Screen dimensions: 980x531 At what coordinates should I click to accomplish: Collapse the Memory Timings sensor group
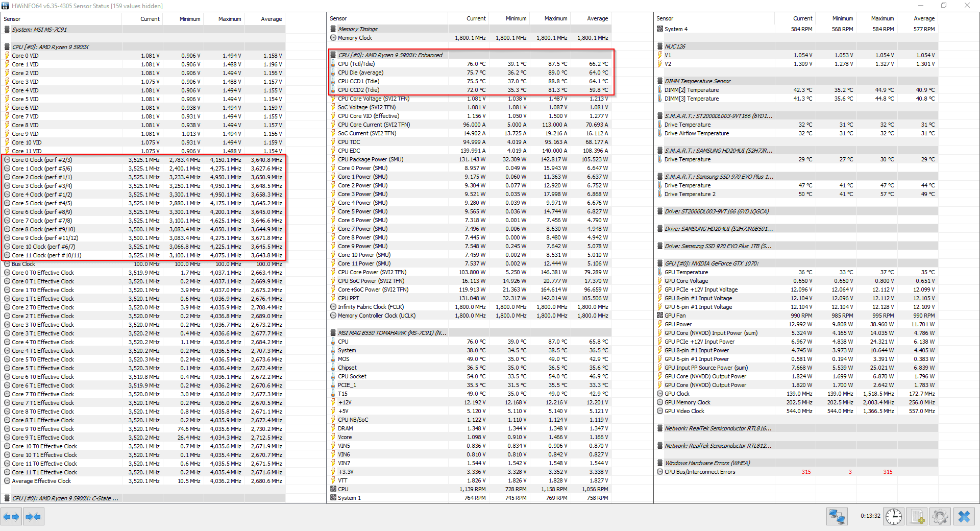(333, 29)
